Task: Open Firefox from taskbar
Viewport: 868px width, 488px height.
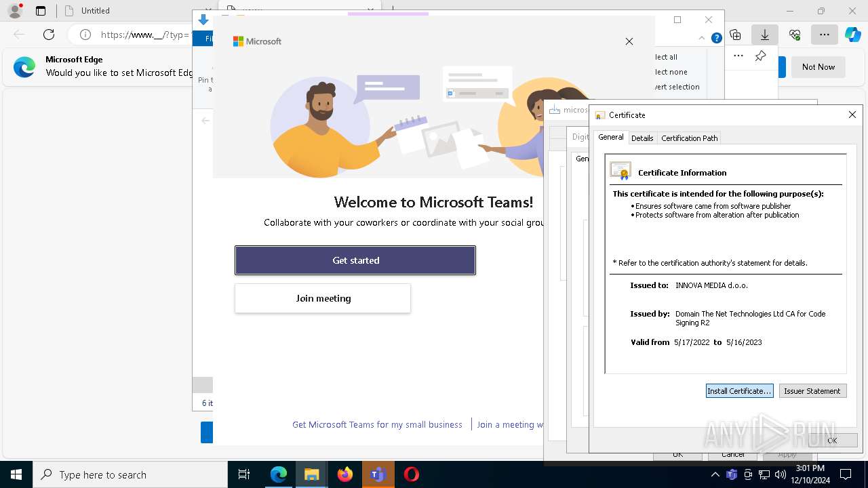Action: coord(344,474)
